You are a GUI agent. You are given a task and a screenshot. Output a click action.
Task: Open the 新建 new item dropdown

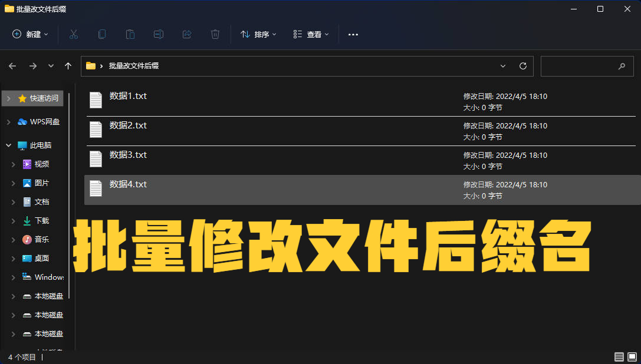coord(30,34)
